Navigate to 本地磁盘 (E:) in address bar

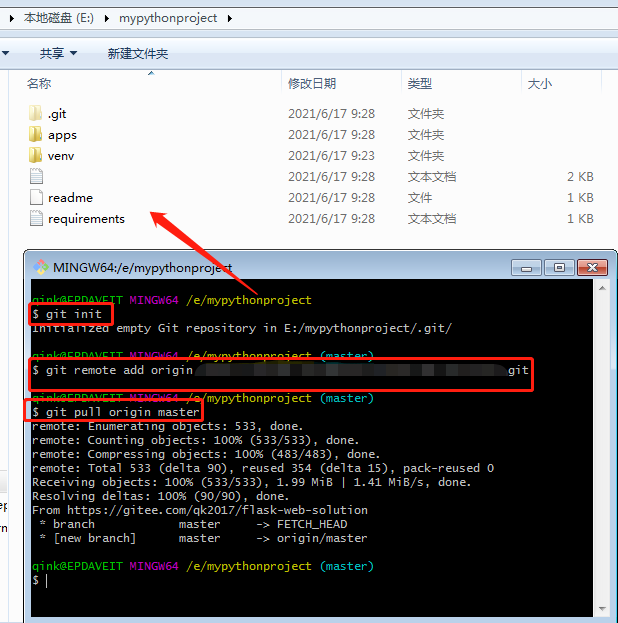coord(59,18)
